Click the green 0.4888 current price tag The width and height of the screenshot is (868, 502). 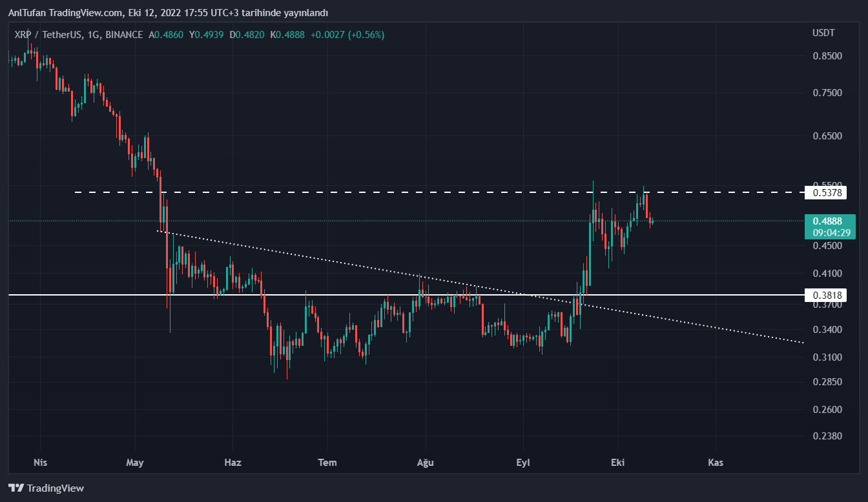829,221
